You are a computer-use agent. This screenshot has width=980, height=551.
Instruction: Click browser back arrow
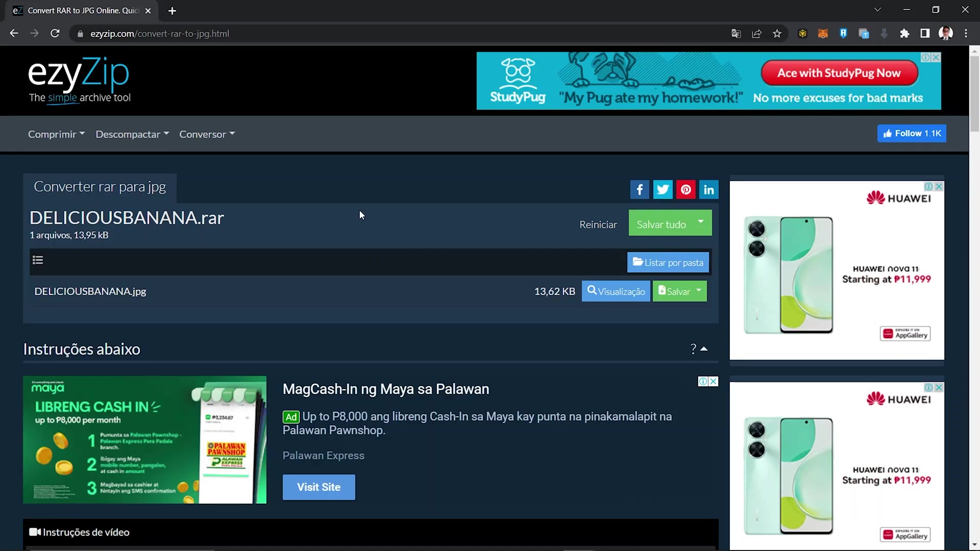[x=14, y=34]
